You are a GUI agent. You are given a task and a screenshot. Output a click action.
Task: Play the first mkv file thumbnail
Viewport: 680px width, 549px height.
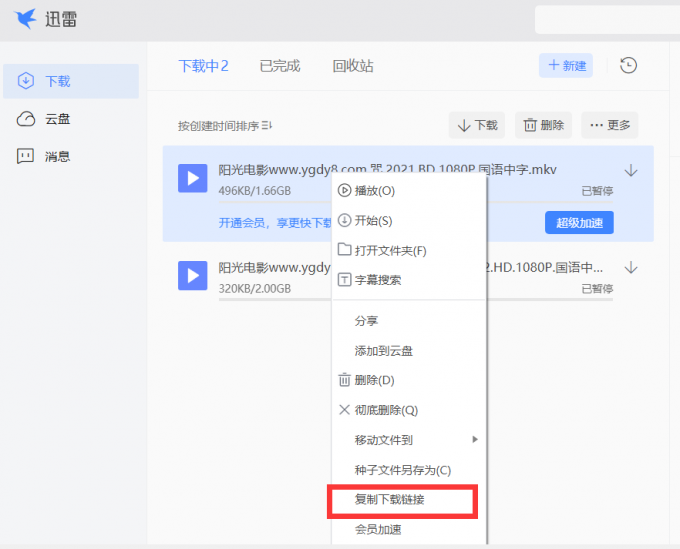pos(193,178)
